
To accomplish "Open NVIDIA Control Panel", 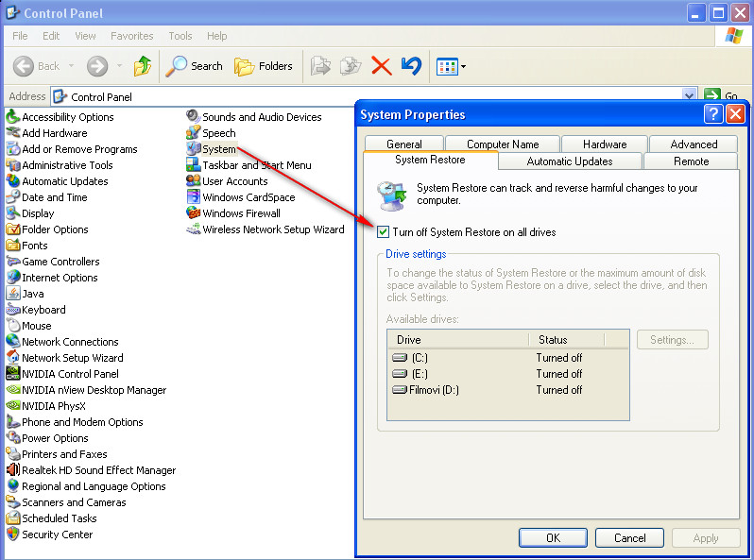I will tap(62, 374).
